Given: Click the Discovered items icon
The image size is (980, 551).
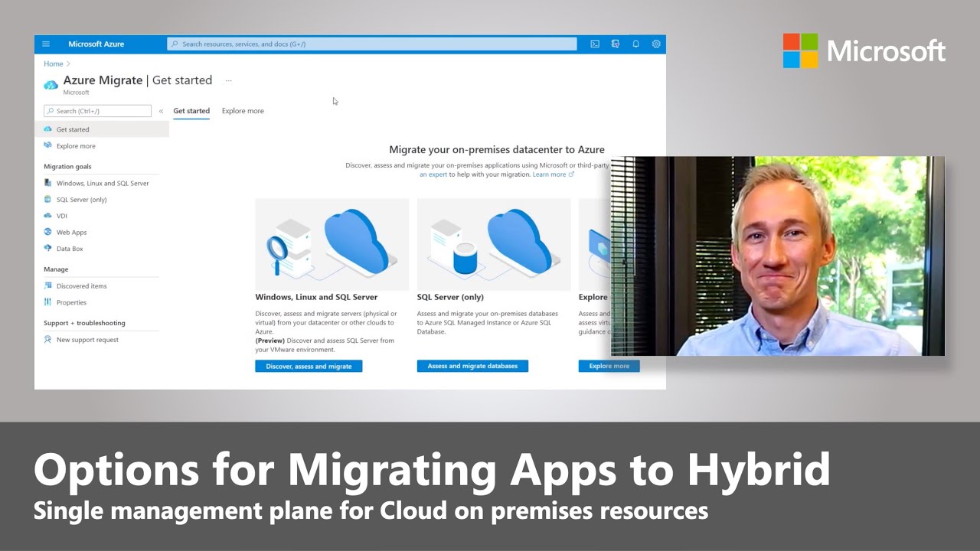Looking at the screenshot, I should tap(48, 285).
